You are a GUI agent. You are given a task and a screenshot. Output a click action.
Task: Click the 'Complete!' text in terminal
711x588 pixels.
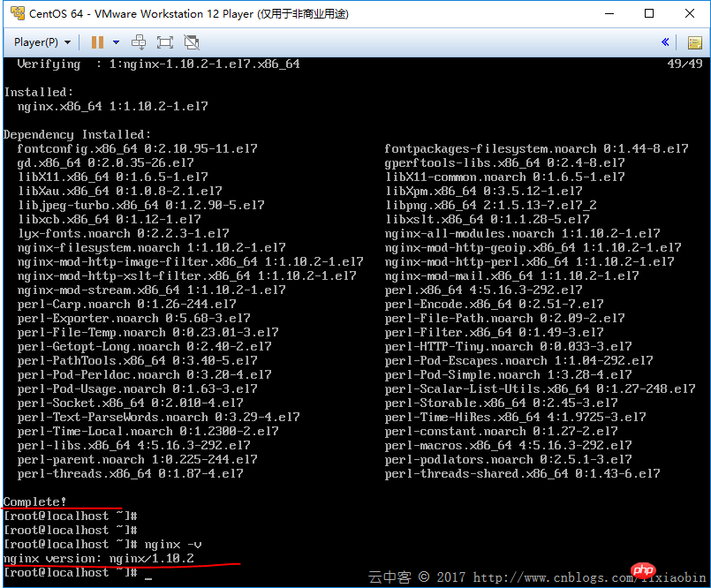(35, 501)
